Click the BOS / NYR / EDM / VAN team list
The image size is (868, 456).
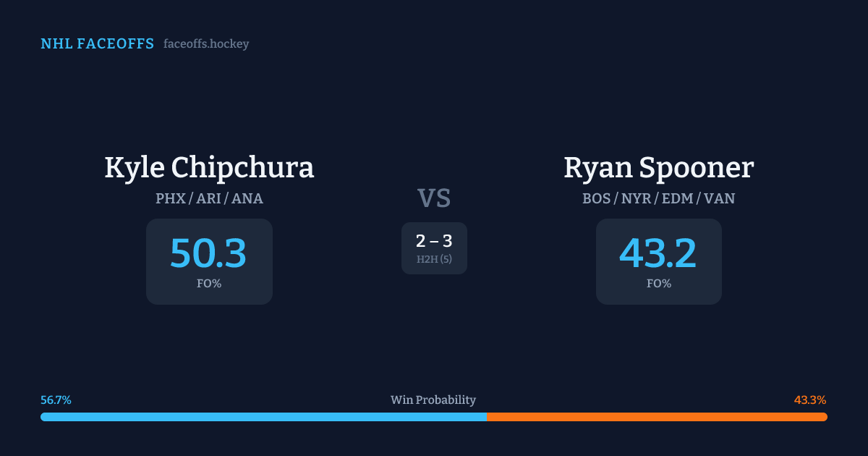coord(658,198)
